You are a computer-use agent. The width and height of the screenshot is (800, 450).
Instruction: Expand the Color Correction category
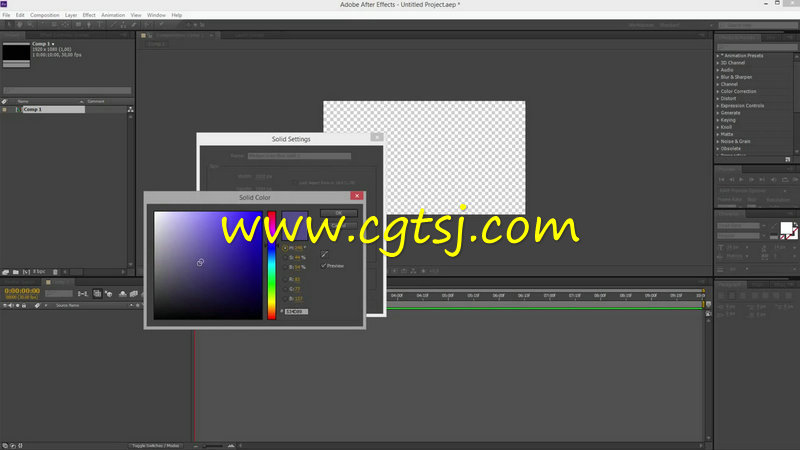point(718,91)
